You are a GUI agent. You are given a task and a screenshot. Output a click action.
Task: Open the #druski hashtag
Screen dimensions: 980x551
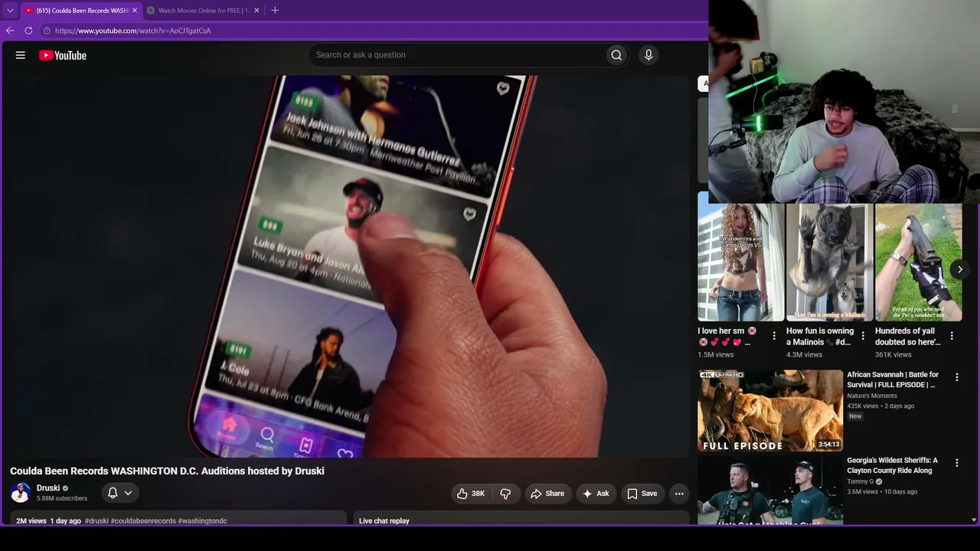coord(96,521)
